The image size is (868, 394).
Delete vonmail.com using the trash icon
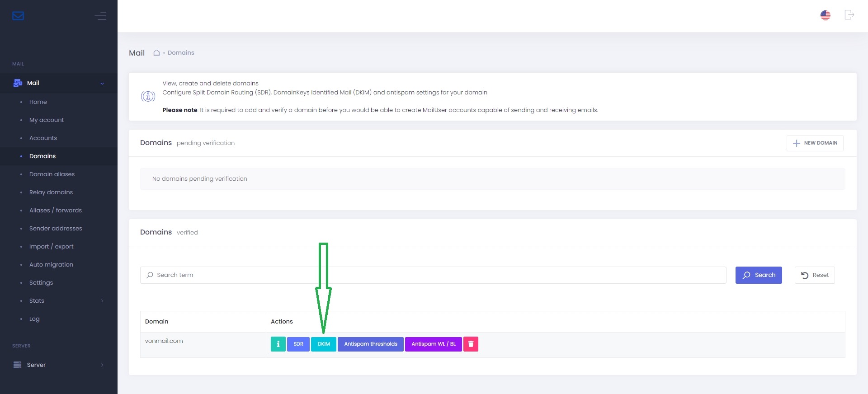[471, 344]
